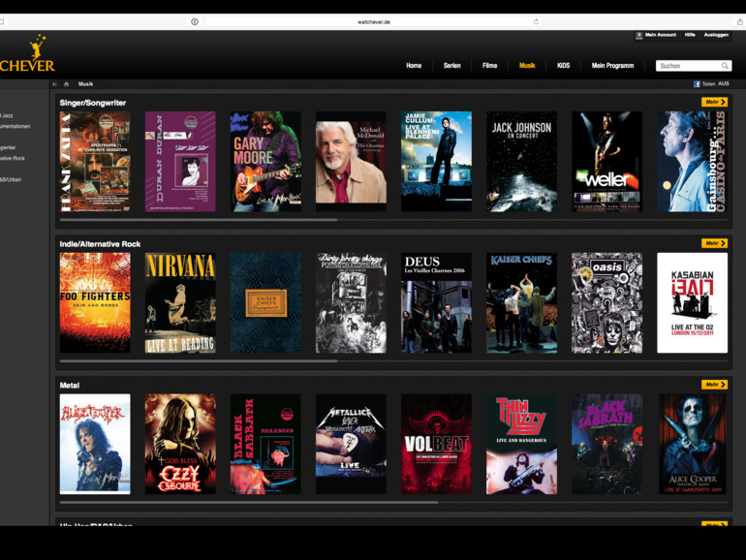Select the Musik nav item

coord(527,66)
